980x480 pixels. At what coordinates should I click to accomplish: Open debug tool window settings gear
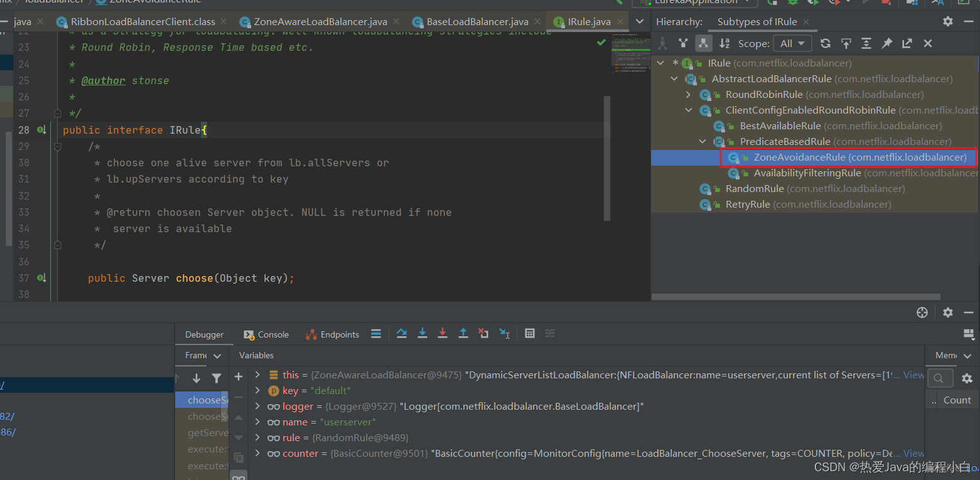pos(948,312)
